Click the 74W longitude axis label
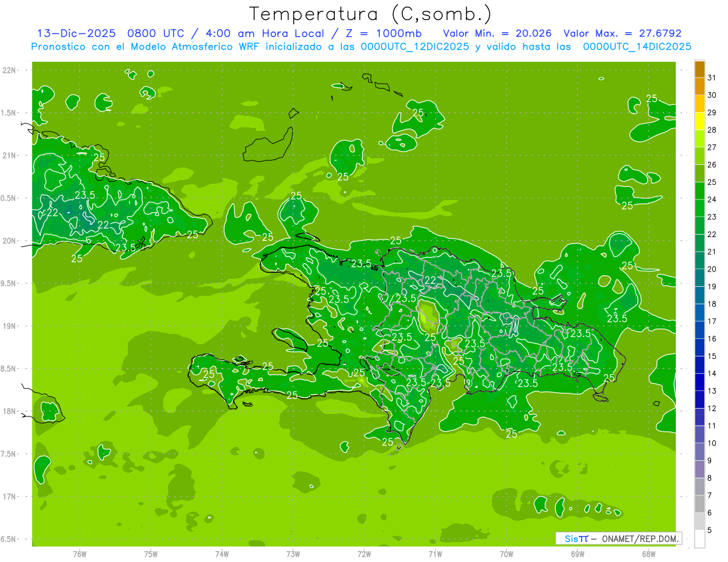 (222, 554)
